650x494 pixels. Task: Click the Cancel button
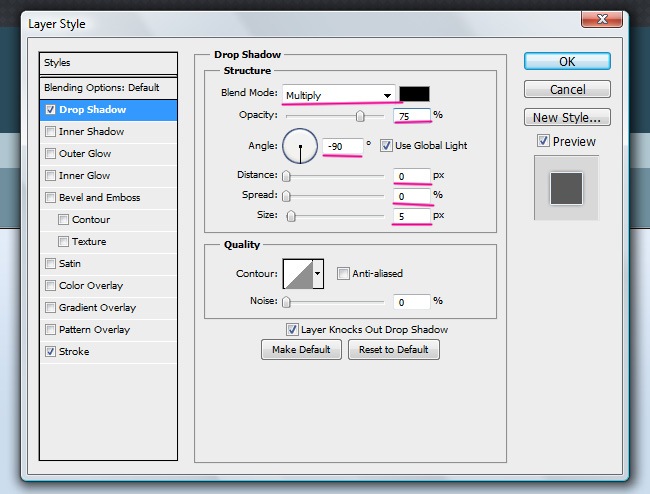tap(567, 90)
